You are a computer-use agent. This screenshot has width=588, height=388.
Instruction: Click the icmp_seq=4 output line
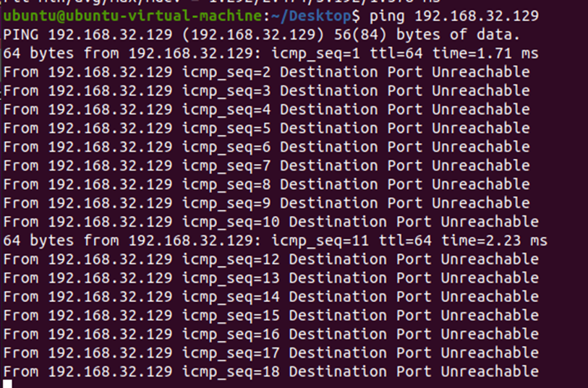[x=266, y=110]
